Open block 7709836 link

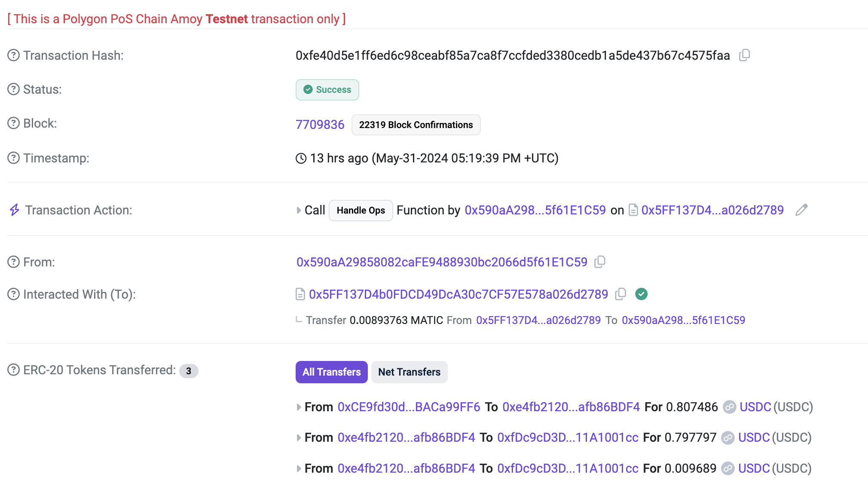[320, 125]
